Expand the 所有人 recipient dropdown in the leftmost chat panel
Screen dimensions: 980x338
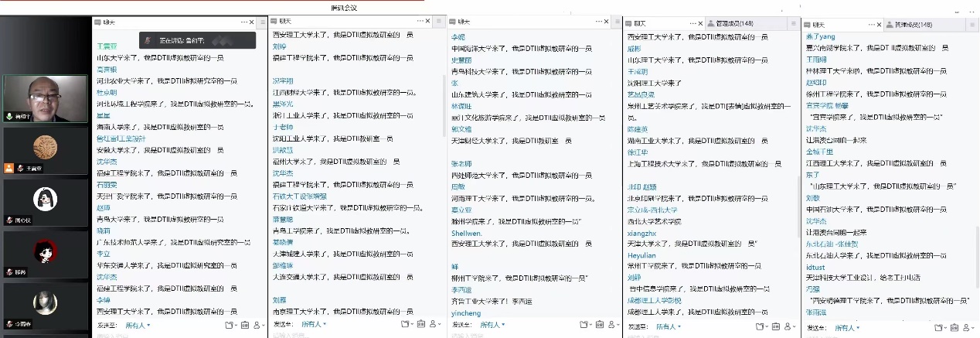click(138, 326)
